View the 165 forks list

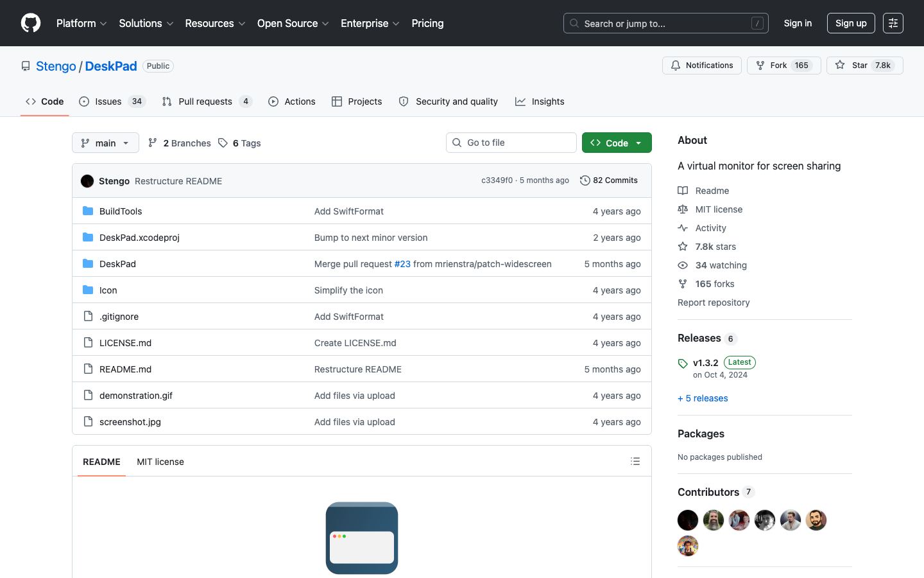(706, 284)
